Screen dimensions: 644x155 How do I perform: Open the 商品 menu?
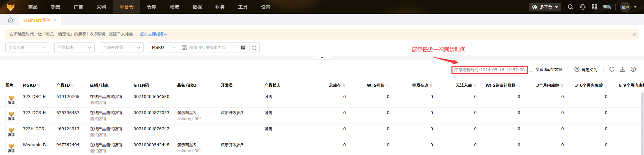33,7
